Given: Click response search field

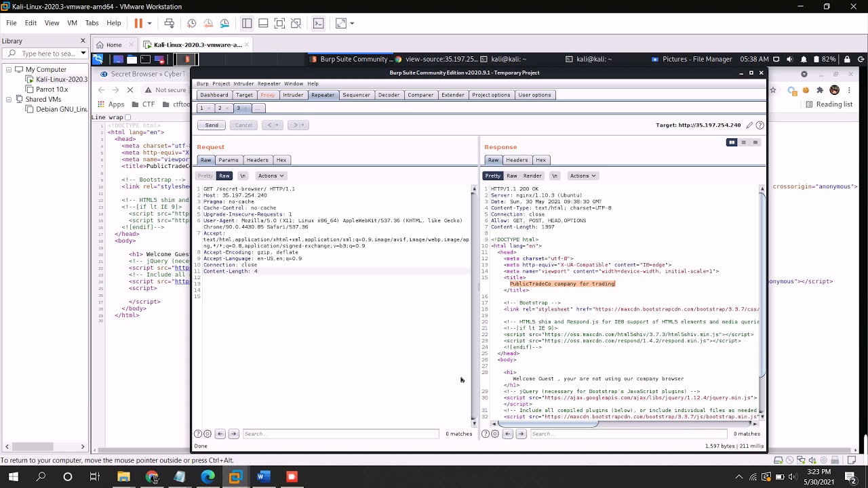Looking at the screenshot, I should pyautogui.click(x=628, y=434).
